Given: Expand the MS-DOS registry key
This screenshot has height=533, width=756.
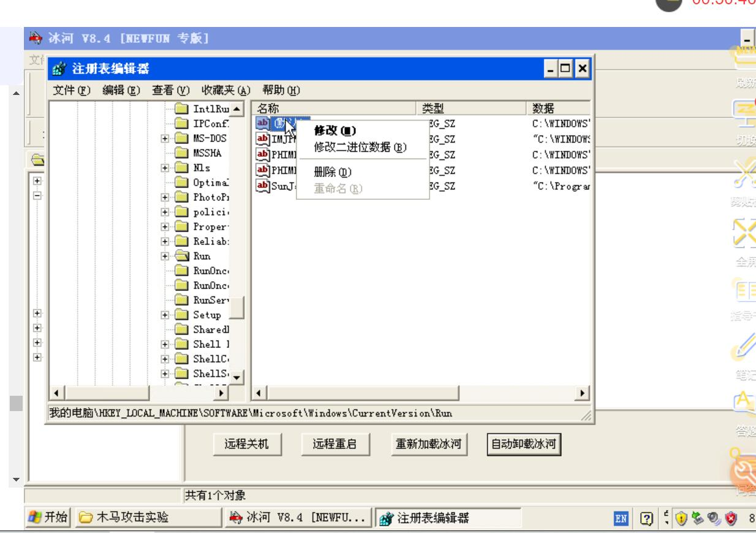Looking at the screenshot, I should [166, 138].
